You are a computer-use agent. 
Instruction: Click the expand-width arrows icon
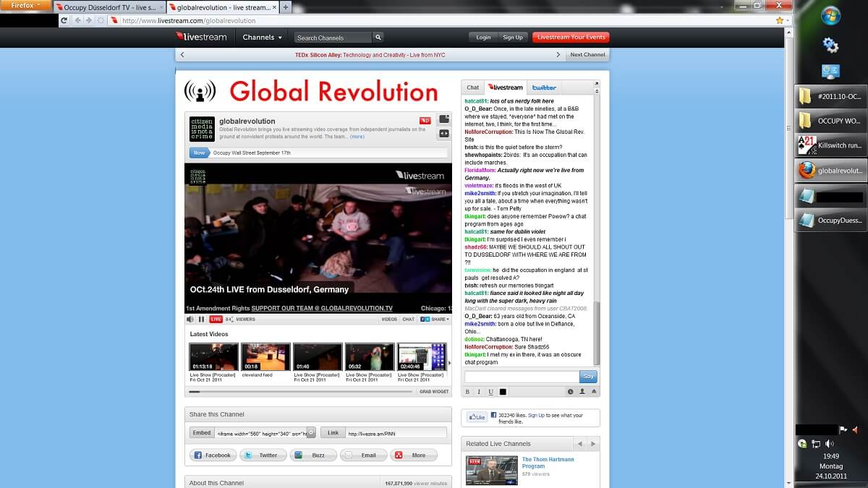pyautogui.click(x=444, y=133)
